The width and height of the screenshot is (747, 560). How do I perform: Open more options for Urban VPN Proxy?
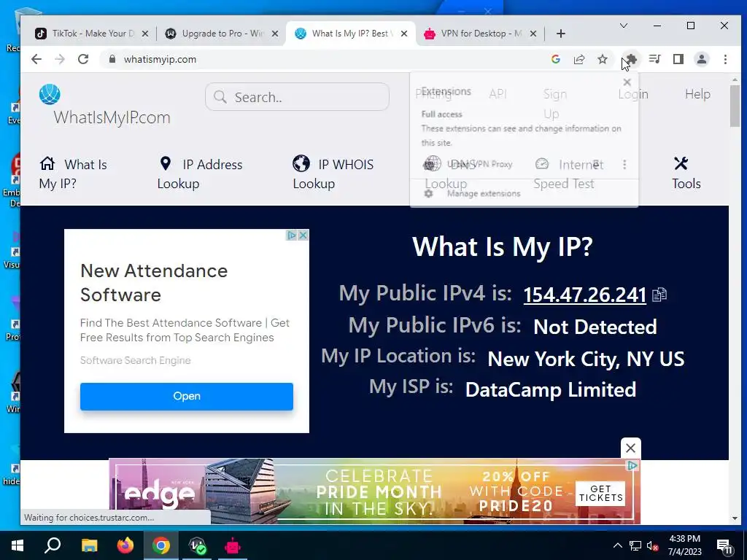click(624, 165)
